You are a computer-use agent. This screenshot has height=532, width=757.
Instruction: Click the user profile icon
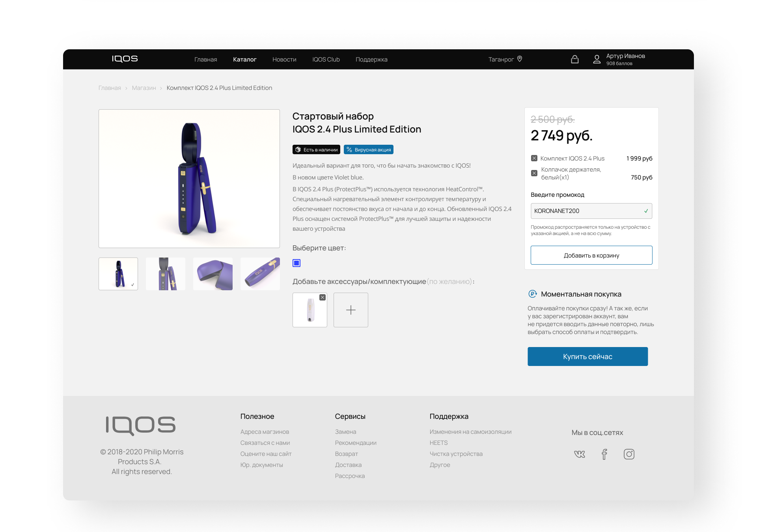pos(597,59)
